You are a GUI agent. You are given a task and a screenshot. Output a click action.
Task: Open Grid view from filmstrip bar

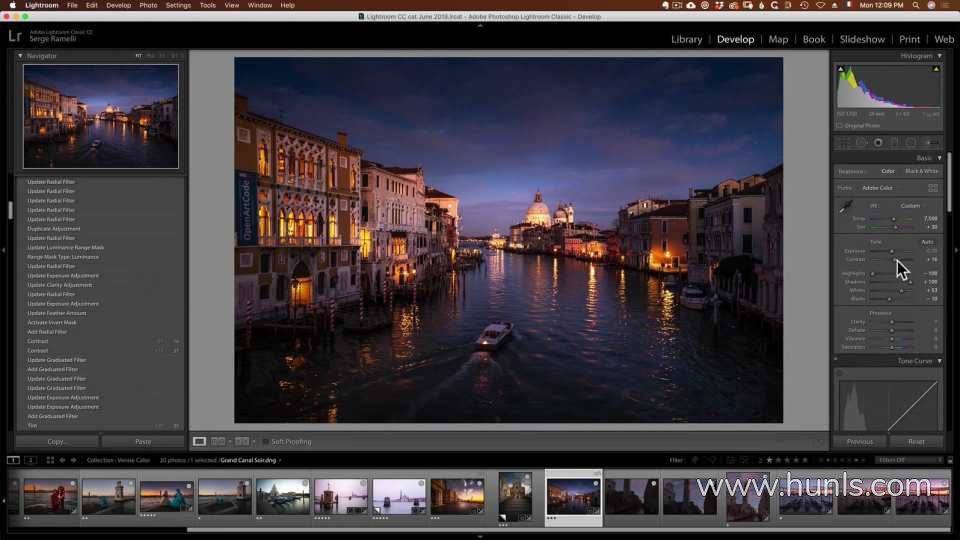click(50, 460)
